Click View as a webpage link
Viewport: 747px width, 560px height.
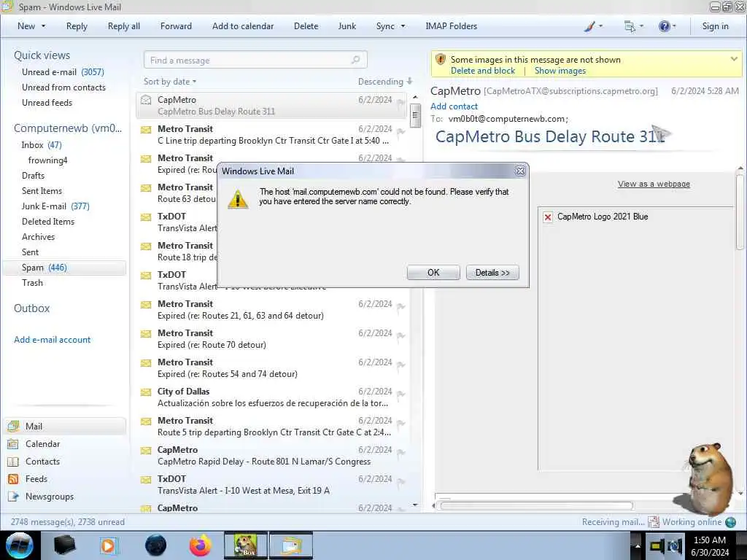(x=654, y=184)
